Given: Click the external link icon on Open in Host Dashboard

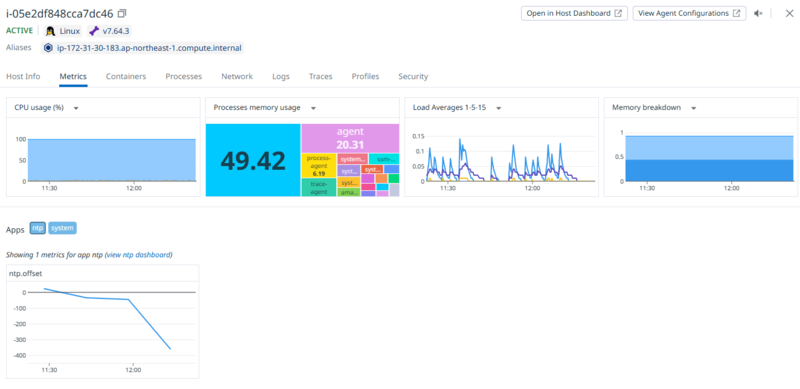Looking at the screenshot, I should (618, 13).
